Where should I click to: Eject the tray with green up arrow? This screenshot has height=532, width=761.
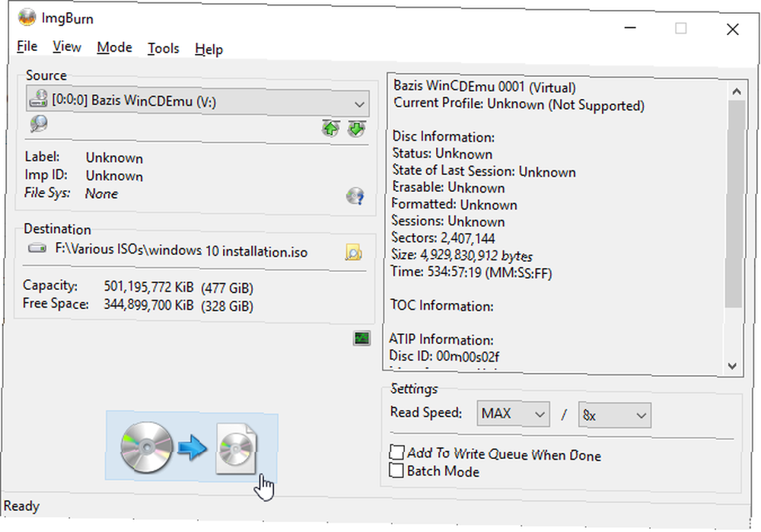[x=331, y=129]
